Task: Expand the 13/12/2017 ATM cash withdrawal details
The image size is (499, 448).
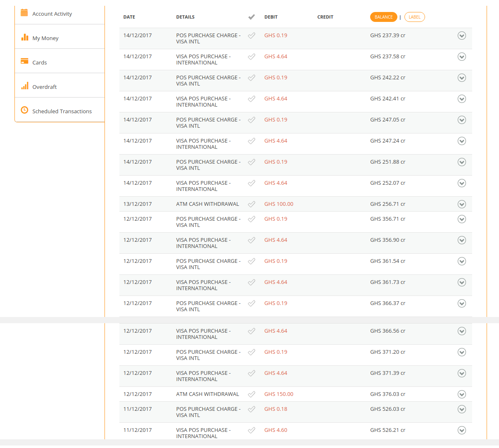Action: [x=462, y=204]
